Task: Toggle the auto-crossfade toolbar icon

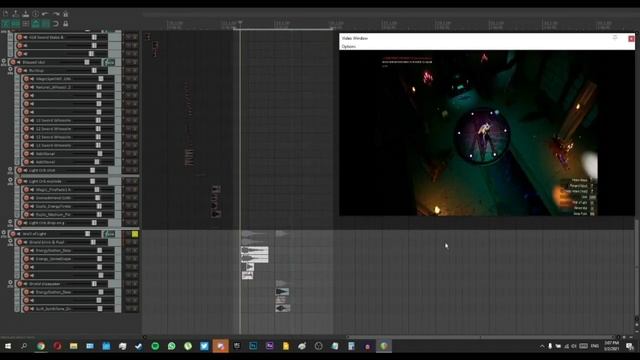Action: 6,24
